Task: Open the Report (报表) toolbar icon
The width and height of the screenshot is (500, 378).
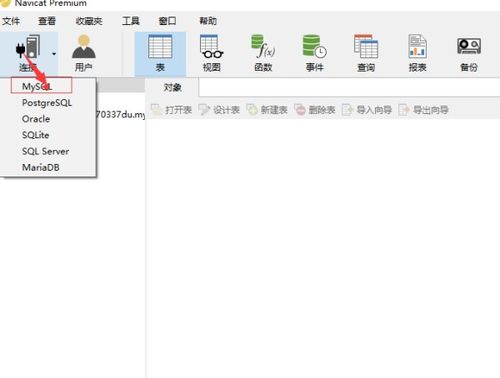Action: [417, 53]
